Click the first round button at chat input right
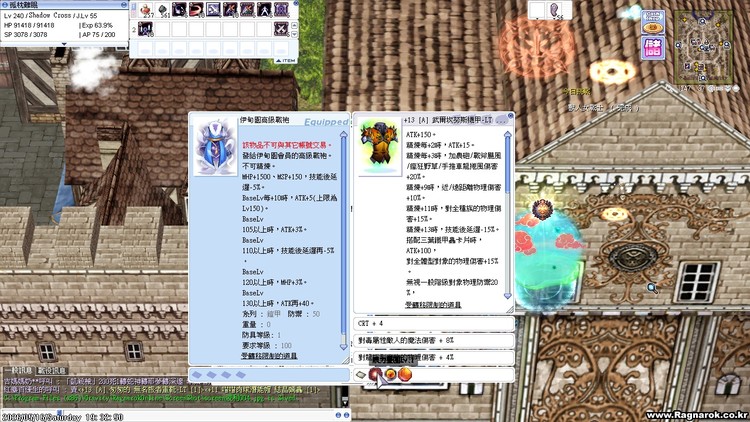Viewport: 750px width, 422px height. tap(338, 415)
